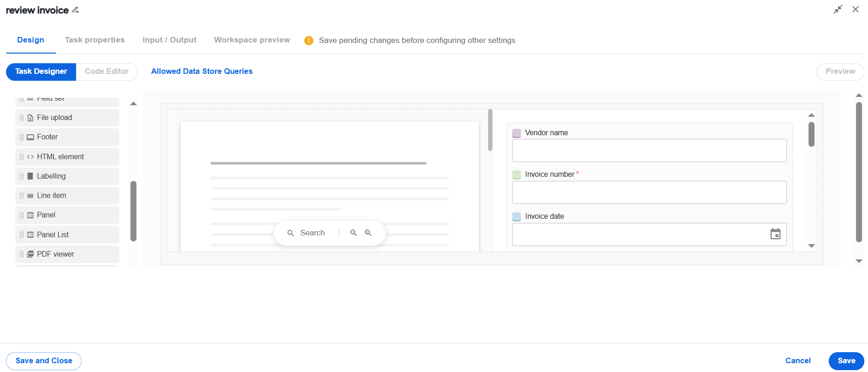Select the Line item component
Image resolution: width=868 pixels, height=372 pixels.
point(67,196)
